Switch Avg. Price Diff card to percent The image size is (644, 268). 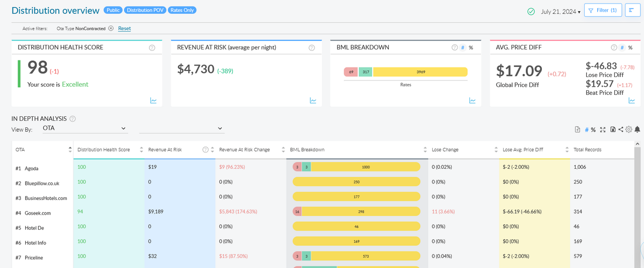coord(630,48)
